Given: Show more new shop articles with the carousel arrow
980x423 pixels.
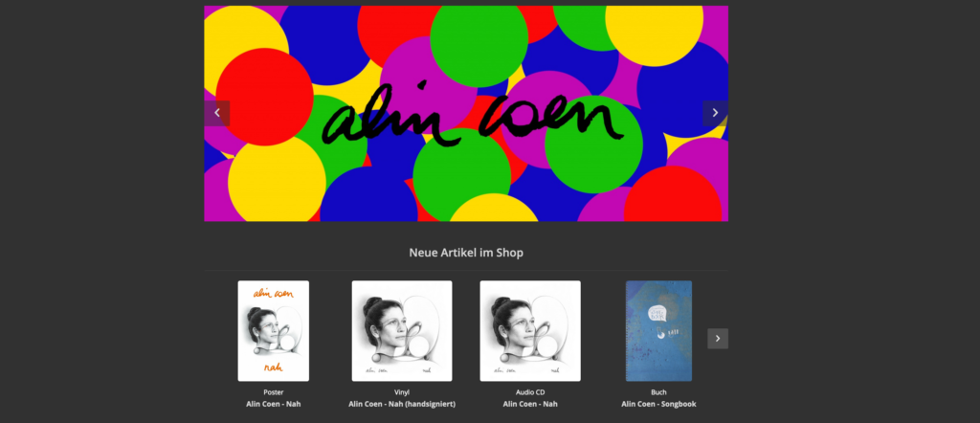Looking at the screenshot, I should click(x=718, y=339).
